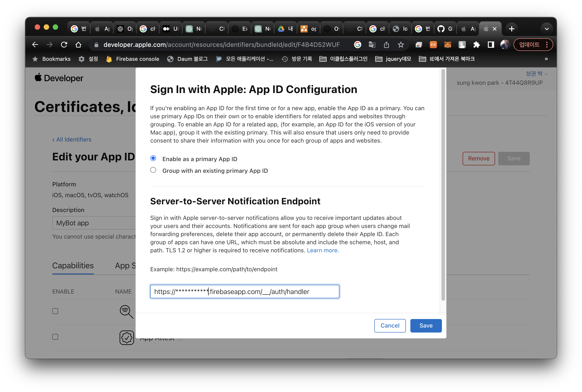Viewport: 582px width, 392px height.
Task: Check the App Attest capability checkbox
Action: (55, 337)
